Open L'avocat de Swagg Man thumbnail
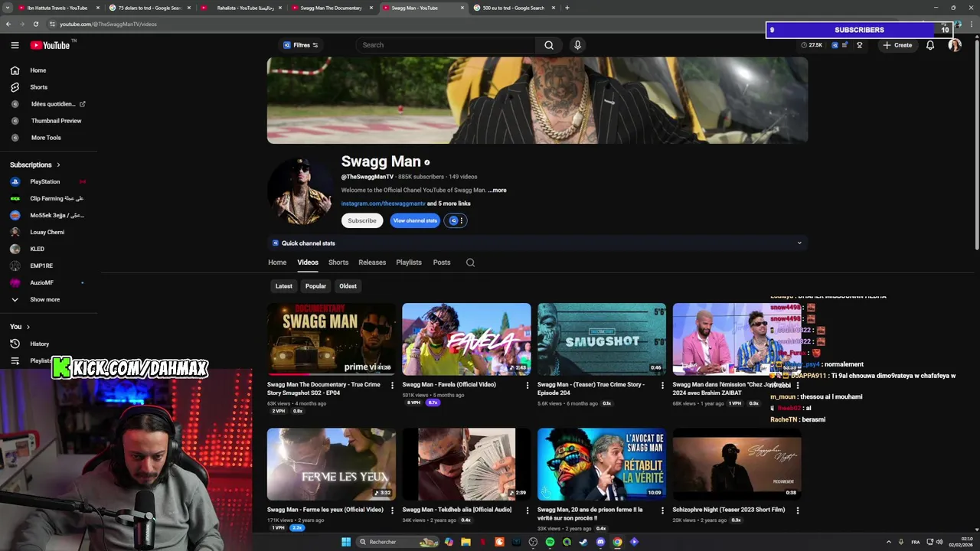This screenshot has width=980, height=551. point(602,464)
